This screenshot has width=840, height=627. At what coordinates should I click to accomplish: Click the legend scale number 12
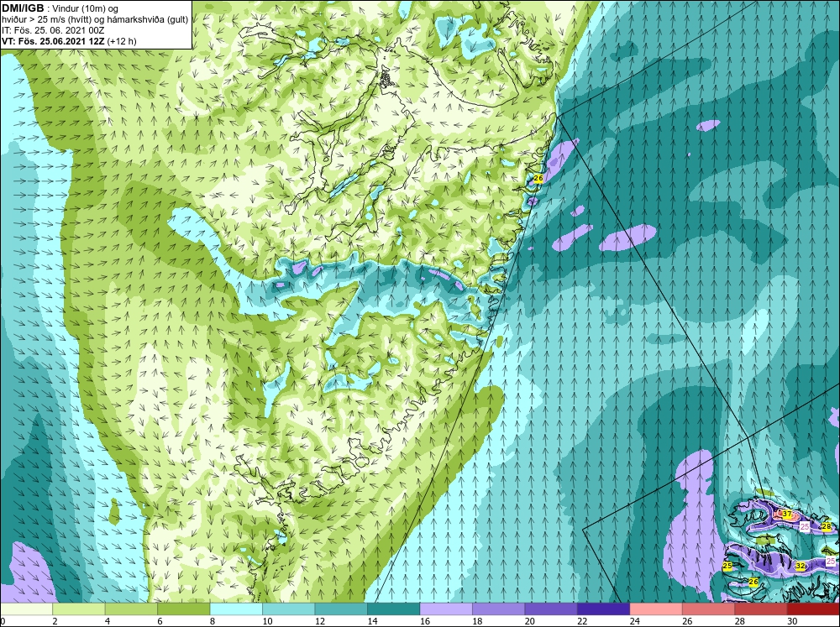[320, 621]
